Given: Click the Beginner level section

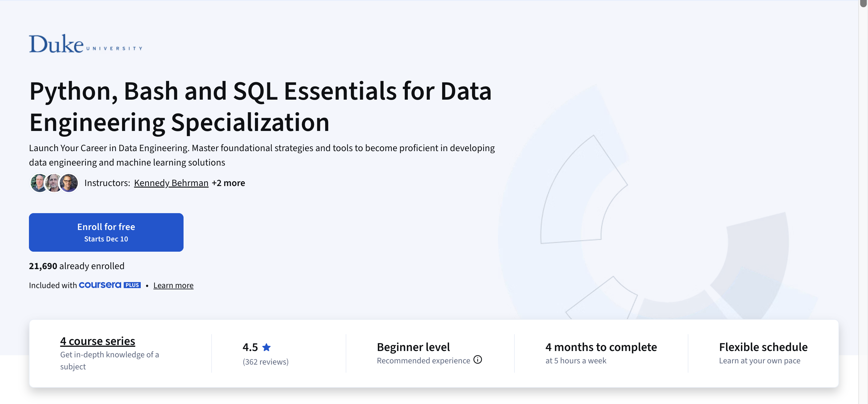Looking at the screenshot, I should pyautogui.click(x=413, y=347).
